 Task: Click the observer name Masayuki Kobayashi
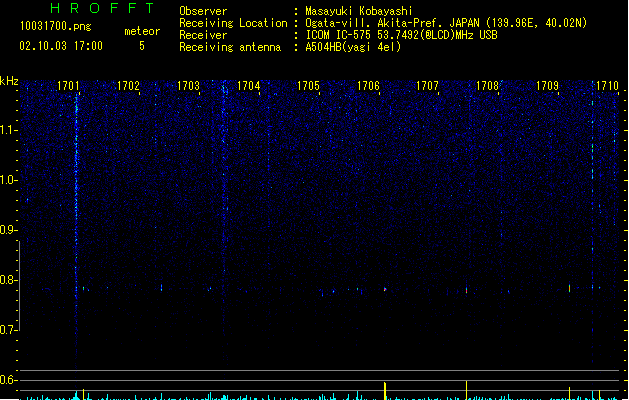(x=359, y=11)
